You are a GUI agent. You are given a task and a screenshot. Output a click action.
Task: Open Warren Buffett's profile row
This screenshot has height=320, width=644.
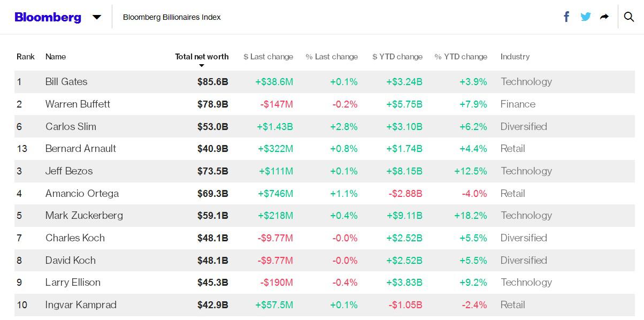click(x=78, y=104)
